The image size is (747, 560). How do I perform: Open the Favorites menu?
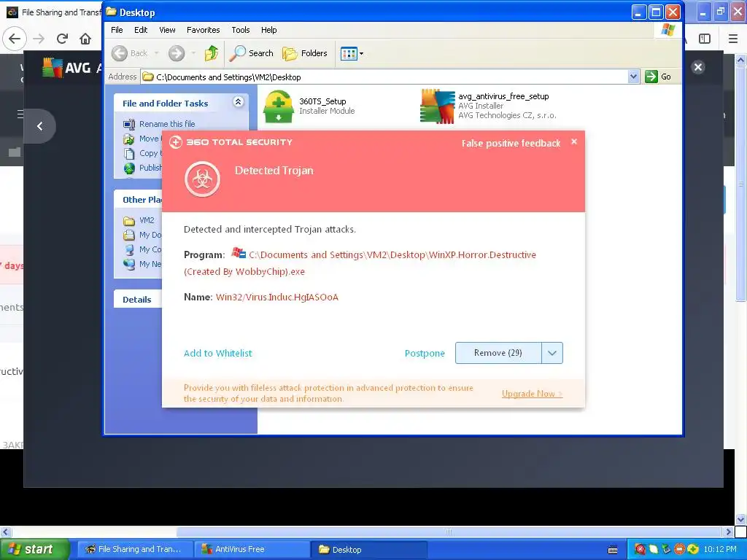[203, 30]
